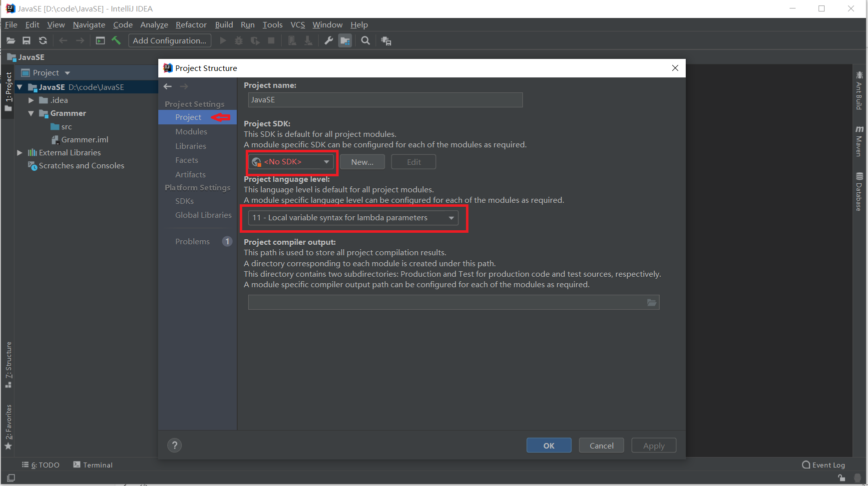
Task: Open the Refactor menu
Action: (191, 25)
